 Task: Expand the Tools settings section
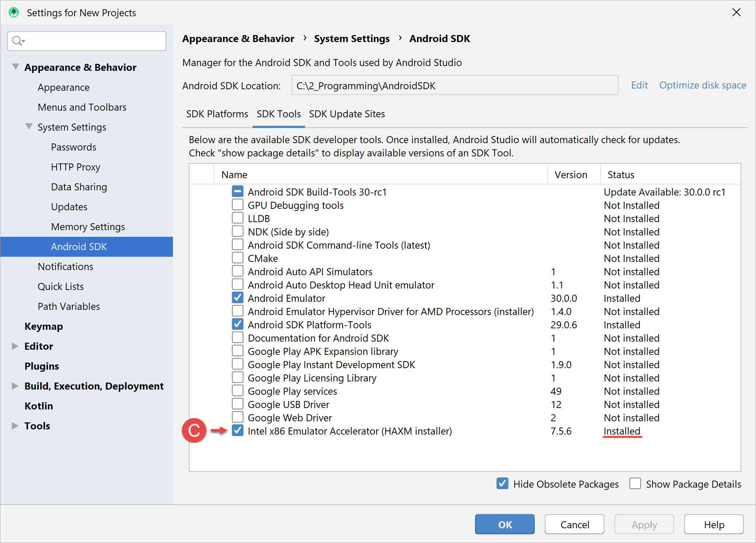point(15,426)
